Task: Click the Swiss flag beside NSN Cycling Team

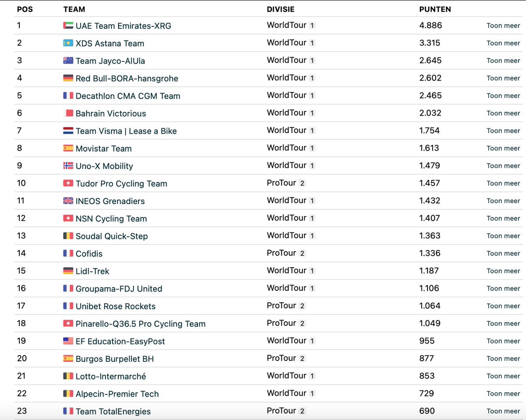Action: [x=68, y=218]
